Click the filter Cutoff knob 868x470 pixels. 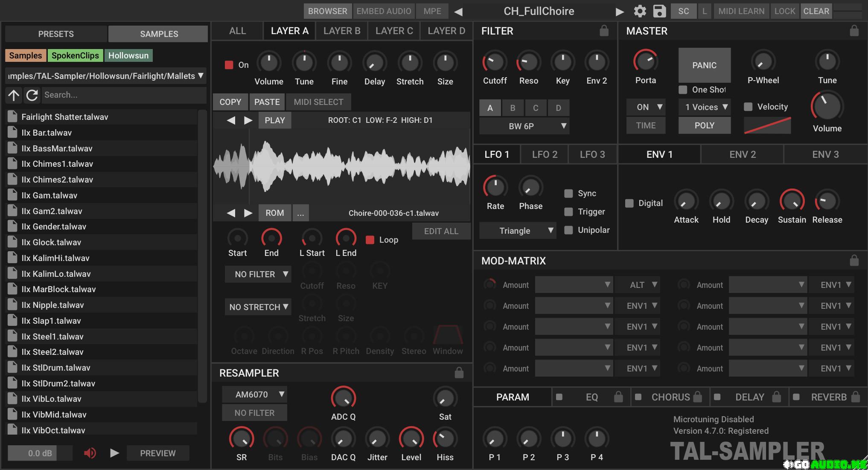point(495,62)
